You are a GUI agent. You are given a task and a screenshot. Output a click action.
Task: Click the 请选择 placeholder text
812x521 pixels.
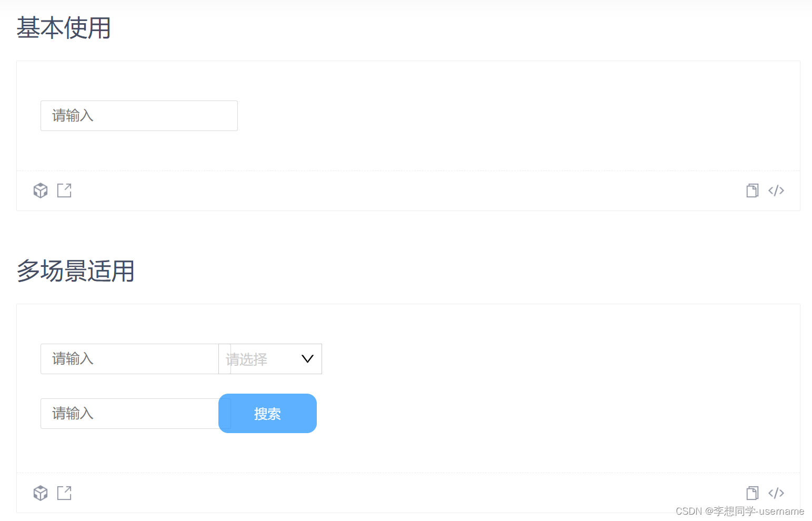(246, 359)
